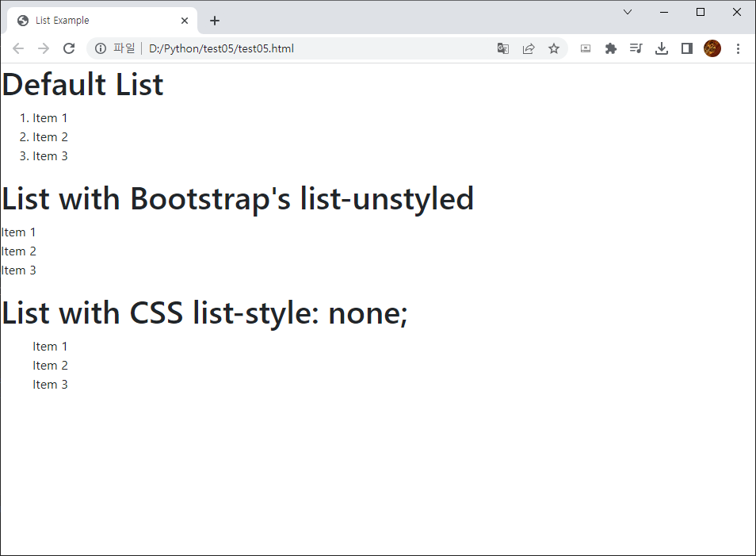Image resolution: width=756 pixels, height=556 pixels.
Task: Open the downloads icon
Action: point(662,48)
